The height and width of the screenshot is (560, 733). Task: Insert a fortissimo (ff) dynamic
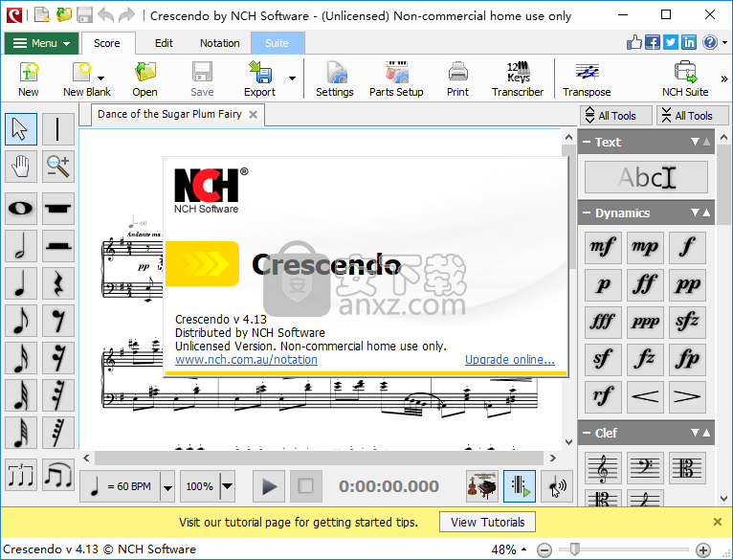pos(645,285)
